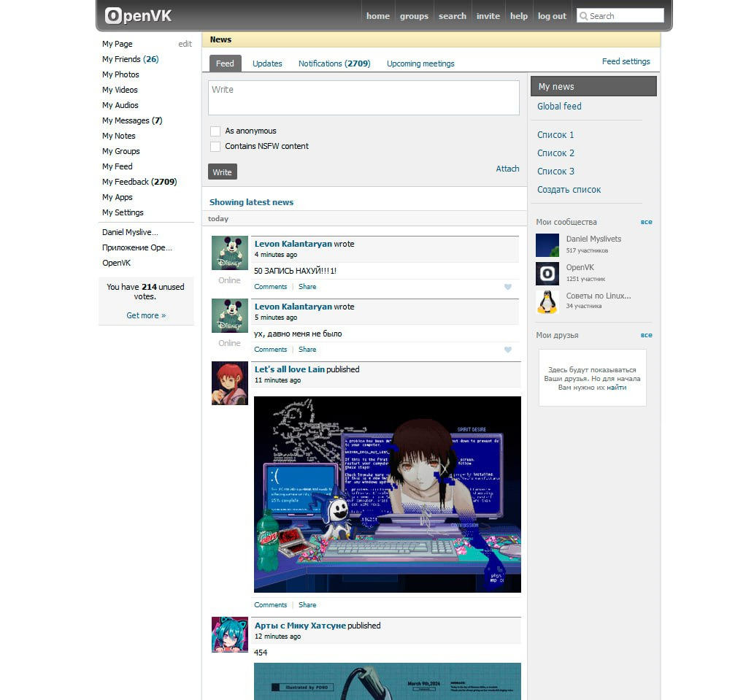Open My Messages (7)
754x700 pixels.
tap(132, 120)
